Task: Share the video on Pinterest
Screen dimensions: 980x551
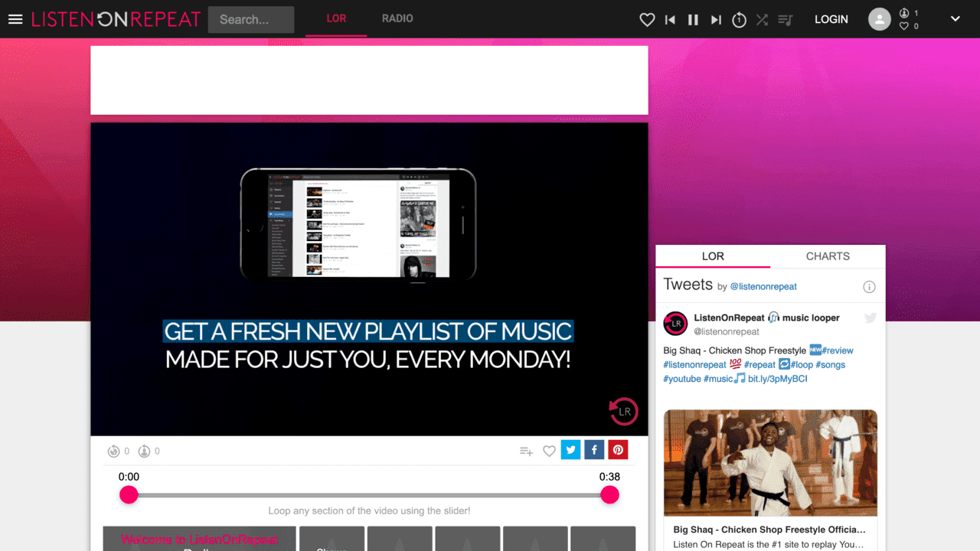Action: click(618, 450)
